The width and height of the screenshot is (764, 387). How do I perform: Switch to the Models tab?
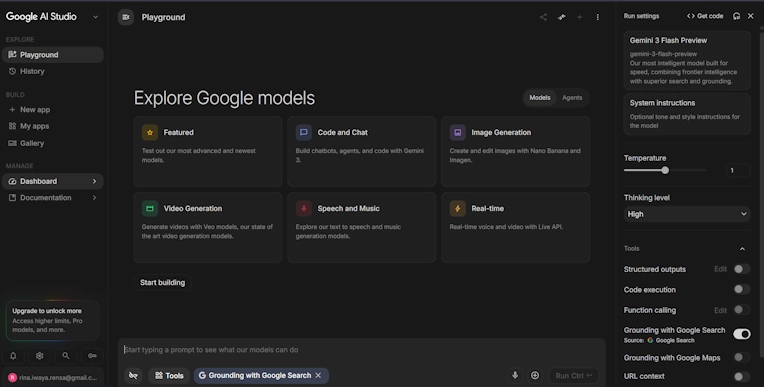(540, 97)
